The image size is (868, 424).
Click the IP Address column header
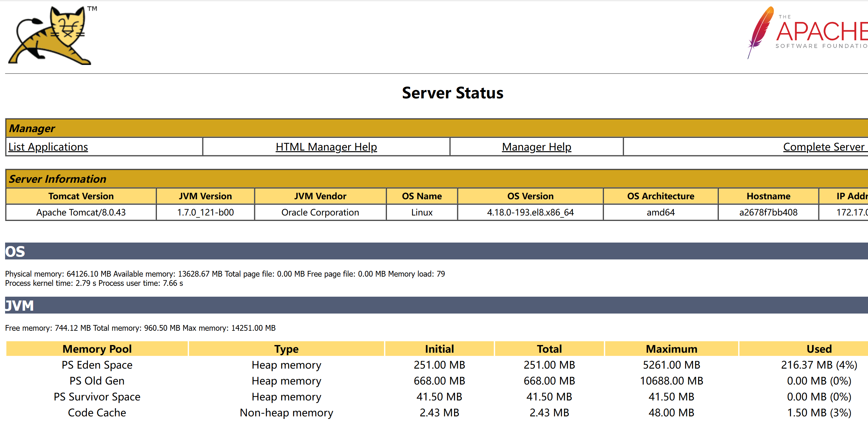pyautogui.click(x=844, y=196)
